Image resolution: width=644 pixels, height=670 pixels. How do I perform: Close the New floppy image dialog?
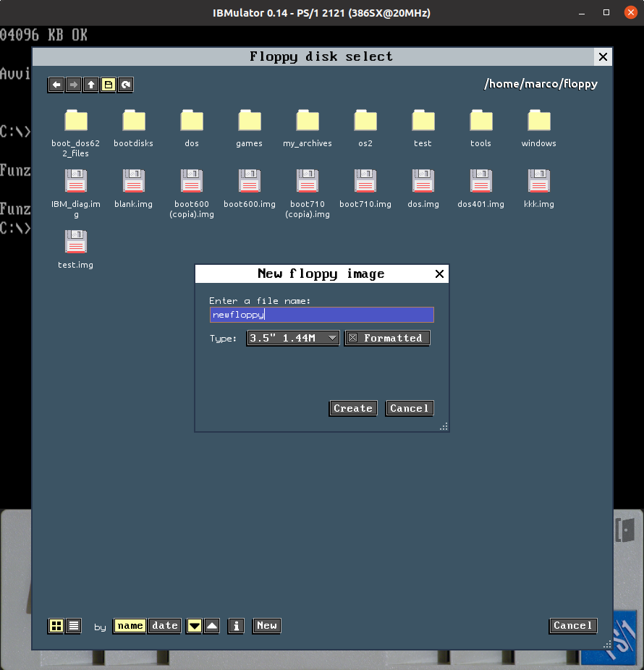click(x=439, y=274)
